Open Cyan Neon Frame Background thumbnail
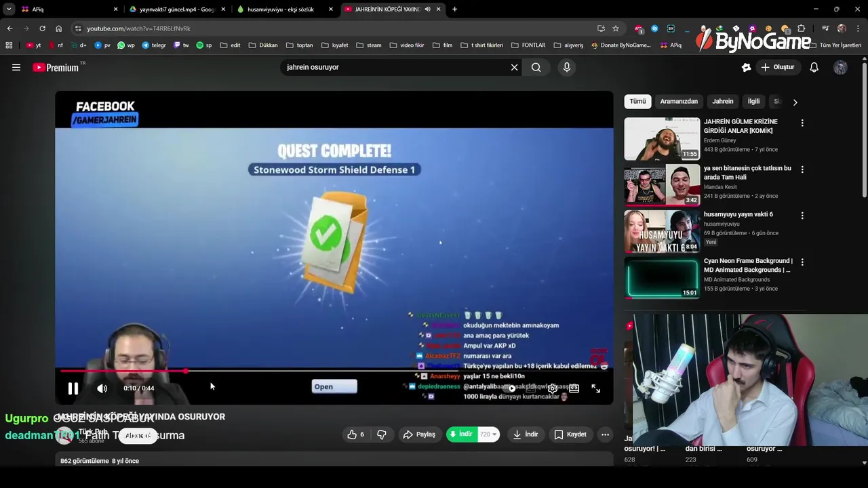Image resolution: width=868 pixels, height=488 pixels. click(662, 278)
